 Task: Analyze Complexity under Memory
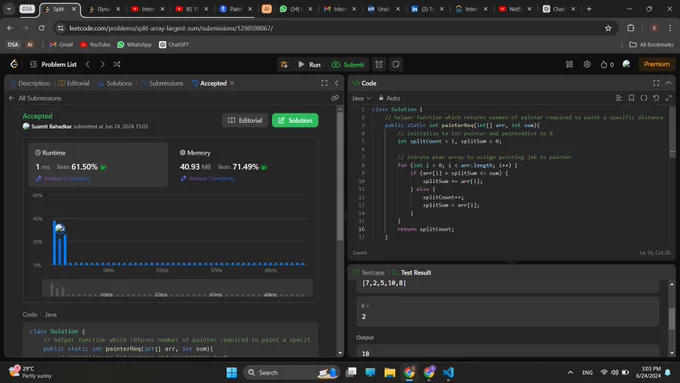(208, 178)
